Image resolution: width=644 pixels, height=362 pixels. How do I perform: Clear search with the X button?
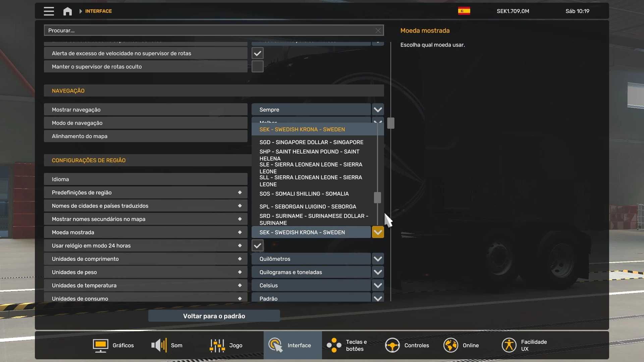pyautogui.click(x=378, y=31)
